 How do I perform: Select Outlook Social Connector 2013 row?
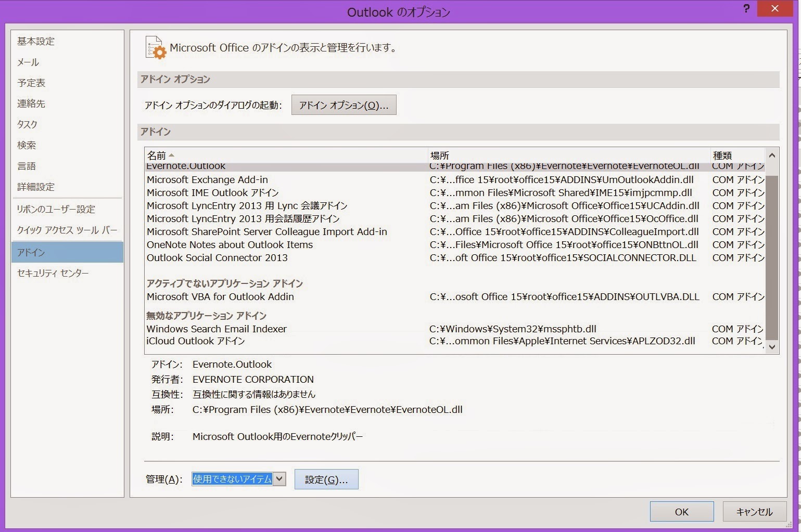coord(454,258)
